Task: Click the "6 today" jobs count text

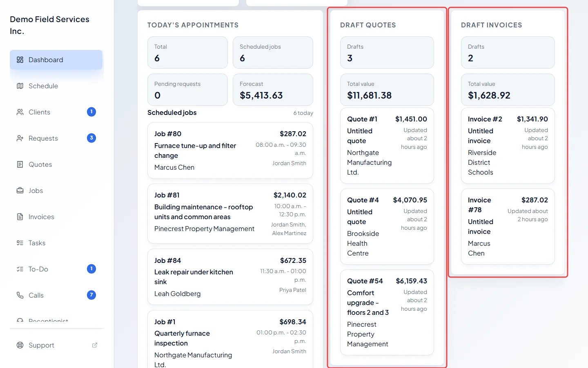Action: (303, 113)
